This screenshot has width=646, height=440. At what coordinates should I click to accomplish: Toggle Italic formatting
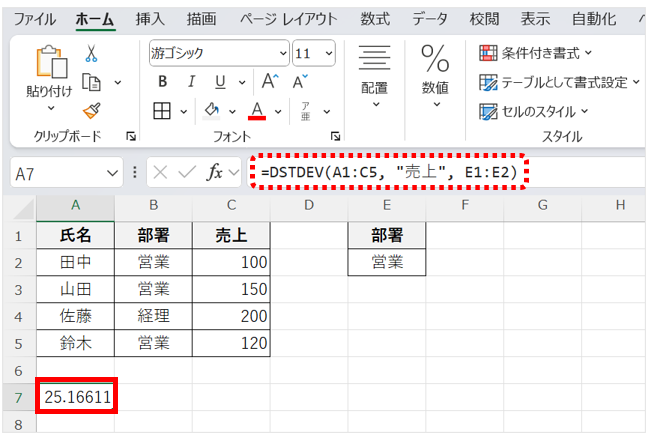pos(190,82)
